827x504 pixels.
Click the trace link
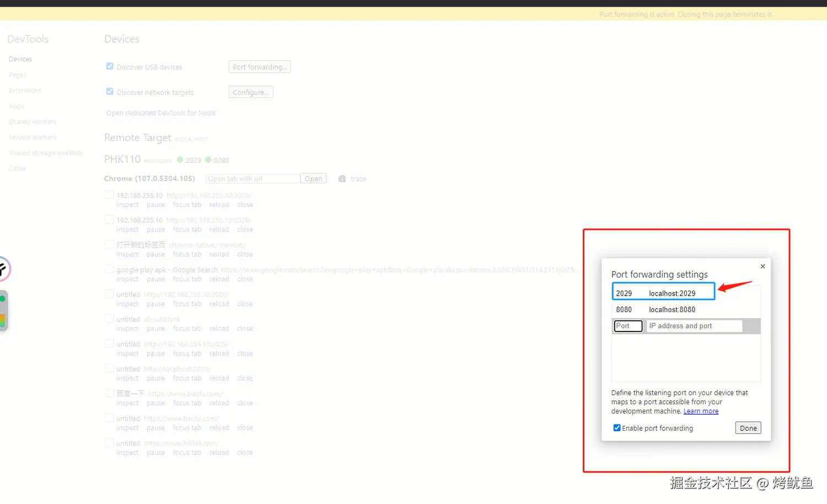(x=358, y=179)
